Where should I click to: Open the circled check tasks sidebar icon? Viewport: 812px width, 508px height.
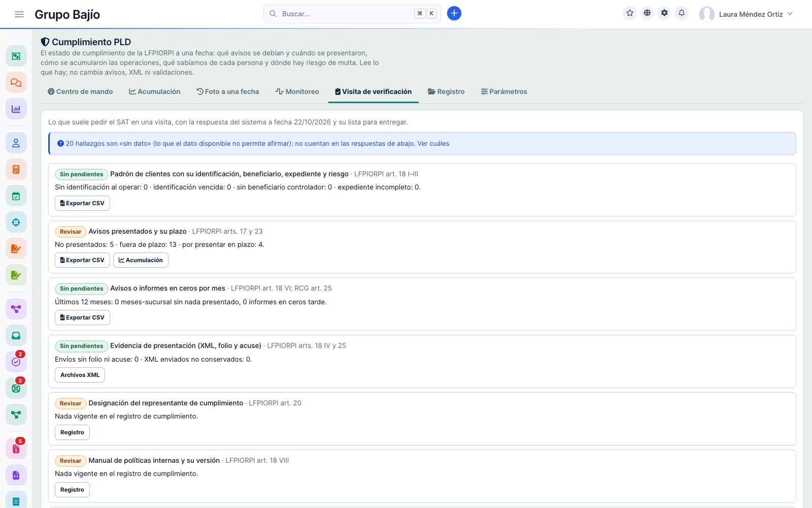(16, 362)
